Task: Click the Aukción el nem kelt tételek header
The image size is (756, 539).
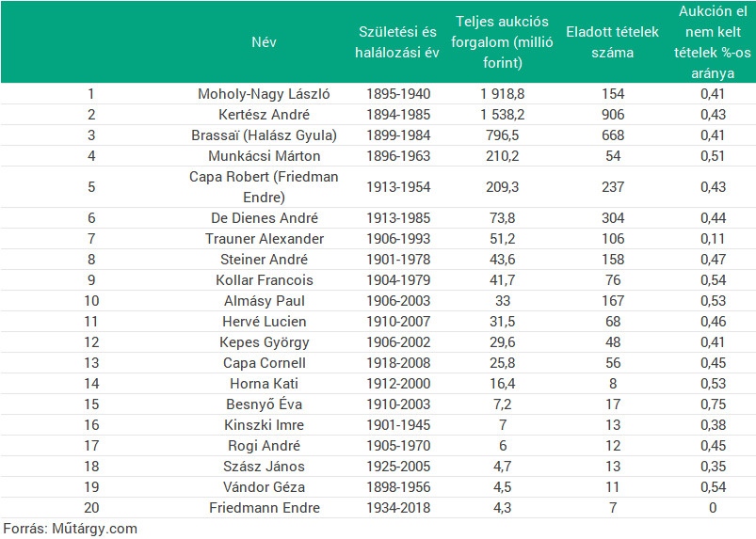Action: 713,42
